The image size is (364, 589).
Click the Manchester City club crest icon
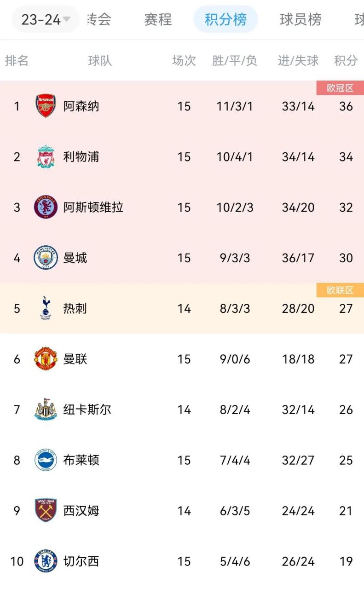pyautogui.click(x=45, y=258)
